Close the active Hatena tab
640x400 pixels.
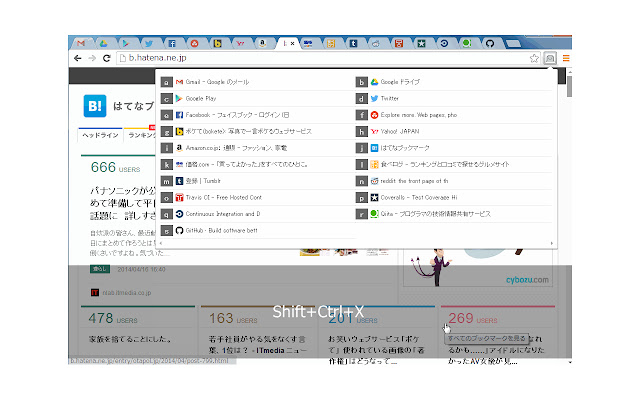tap(293, 43)
